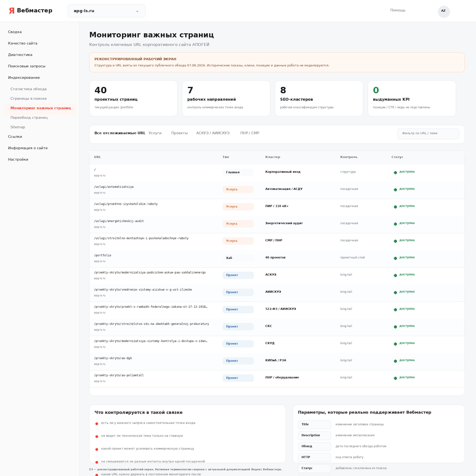
Task: Open Переобход страниц subsection
Action: pyautogui.click(x=29, y=118)
